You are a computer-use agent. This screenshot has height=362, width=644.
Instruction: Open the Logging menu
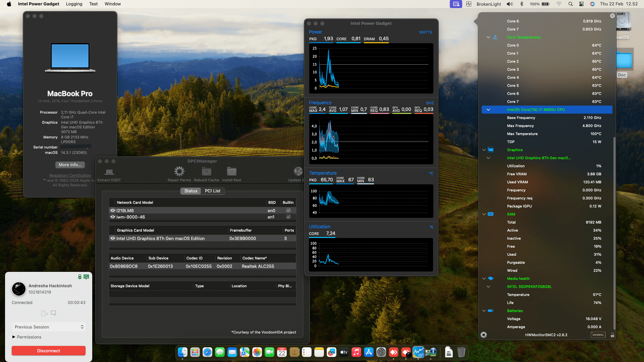pos(74,4)
